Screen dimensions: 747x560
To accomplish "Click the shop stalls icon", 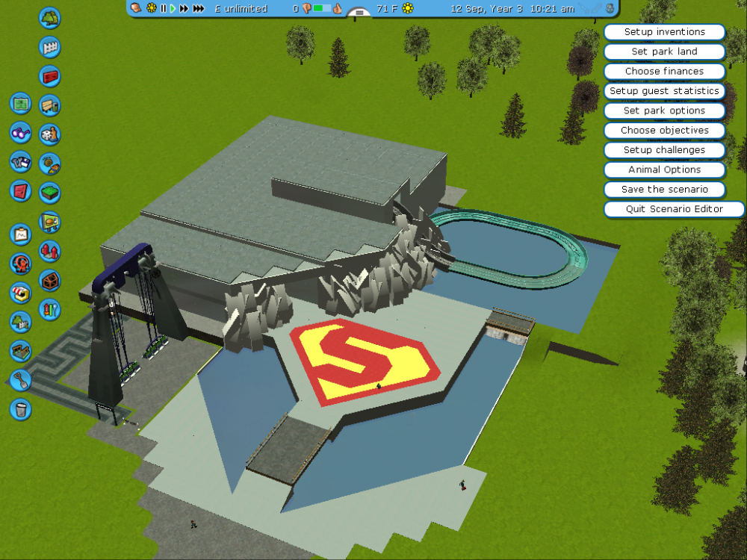I will tap(21, 293).
